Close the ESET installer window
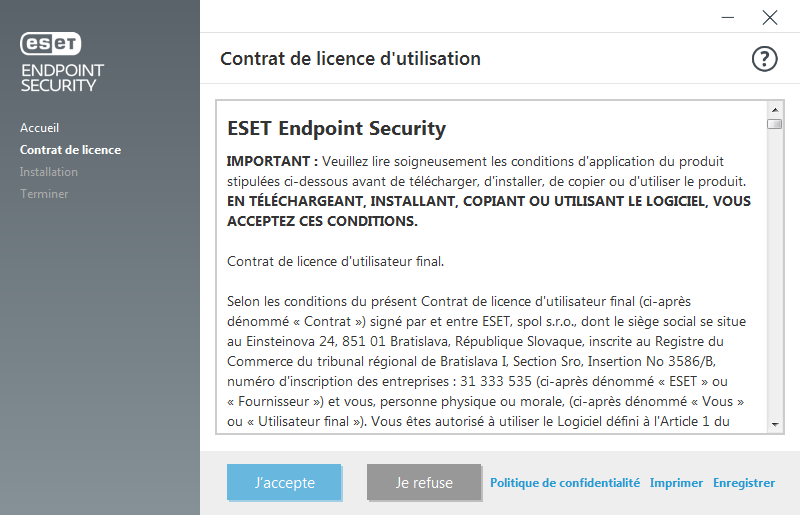800x515 pixels. (x=769, y=17)
